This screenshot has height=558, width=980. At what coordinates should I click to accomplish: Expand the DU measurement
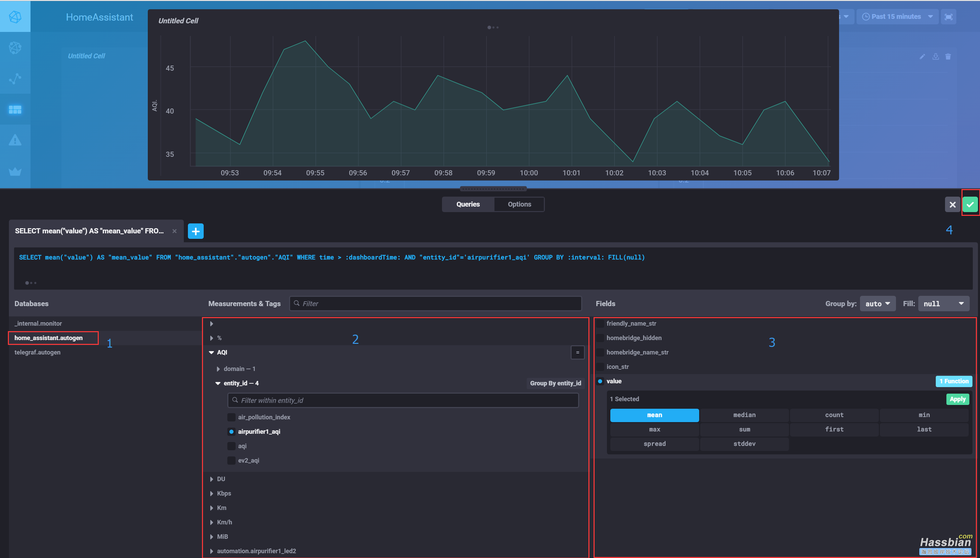(212, 479)
